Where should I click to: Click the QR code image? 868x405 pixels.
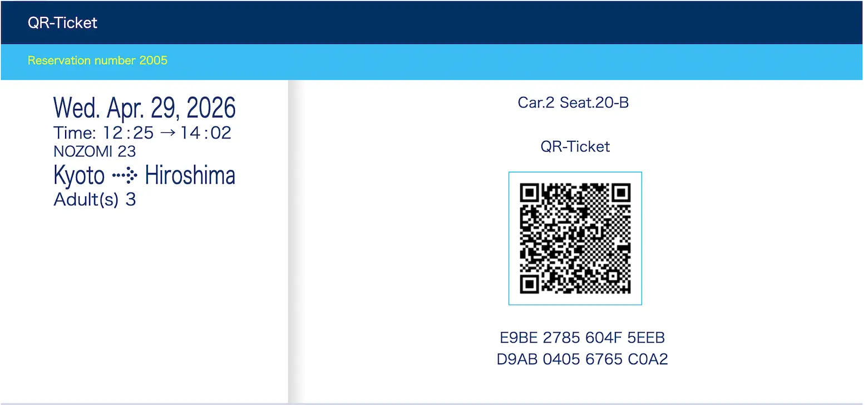coord(575,238)
